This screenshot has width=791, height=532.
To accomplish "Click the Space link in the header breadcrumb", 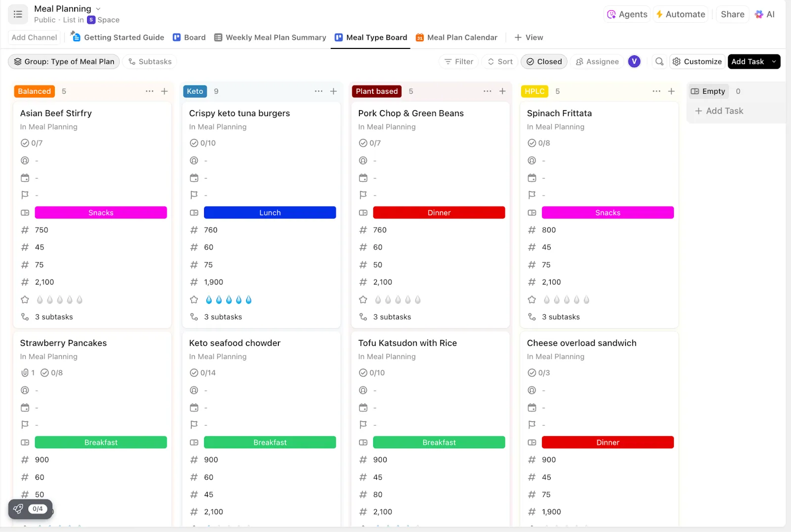I will click(x=103, y=20).
